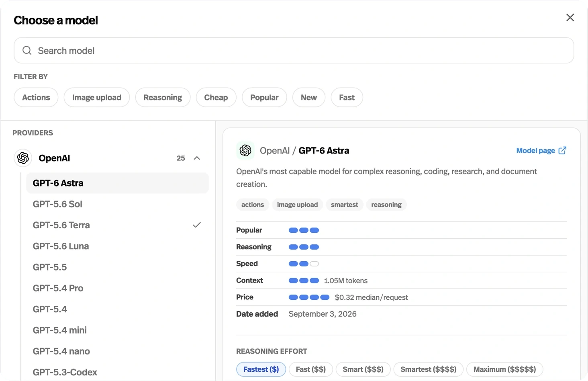Select GPT-5.4 nano model

click(117, 351)
